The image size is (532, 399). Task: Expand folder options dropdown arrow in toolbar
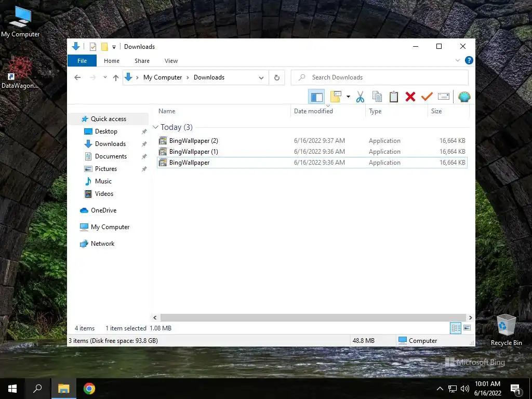click(x=348, y=97)
